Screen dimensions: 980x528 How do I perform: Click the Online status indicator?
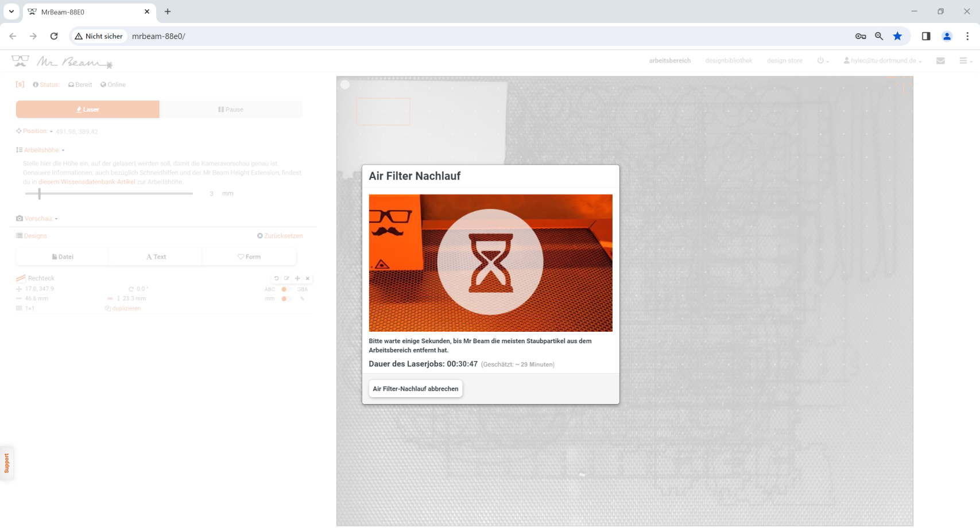113,84
